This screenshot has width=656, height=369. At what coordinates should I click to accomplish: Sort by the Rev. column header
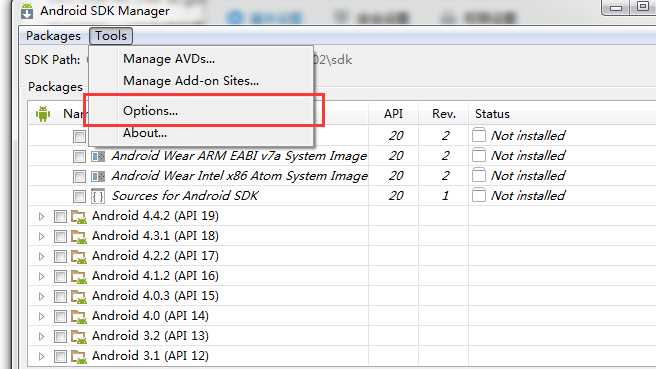[x=443, y=114]
